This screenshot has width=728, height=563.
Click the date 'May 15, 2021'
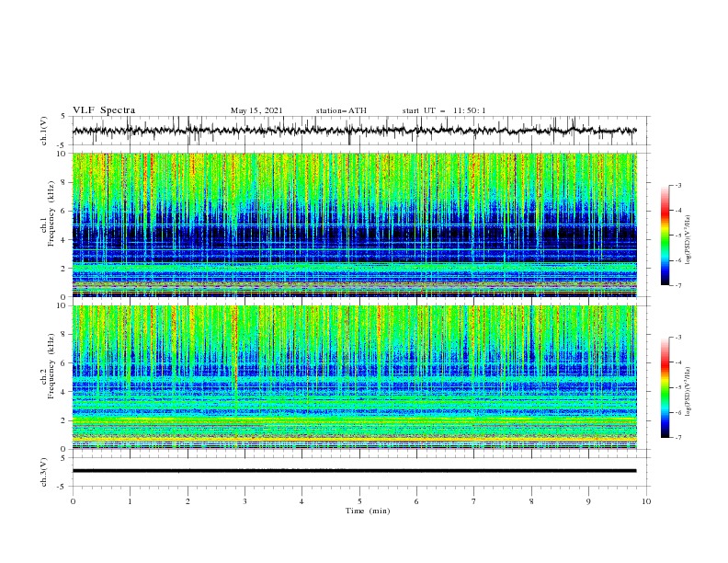256,110
